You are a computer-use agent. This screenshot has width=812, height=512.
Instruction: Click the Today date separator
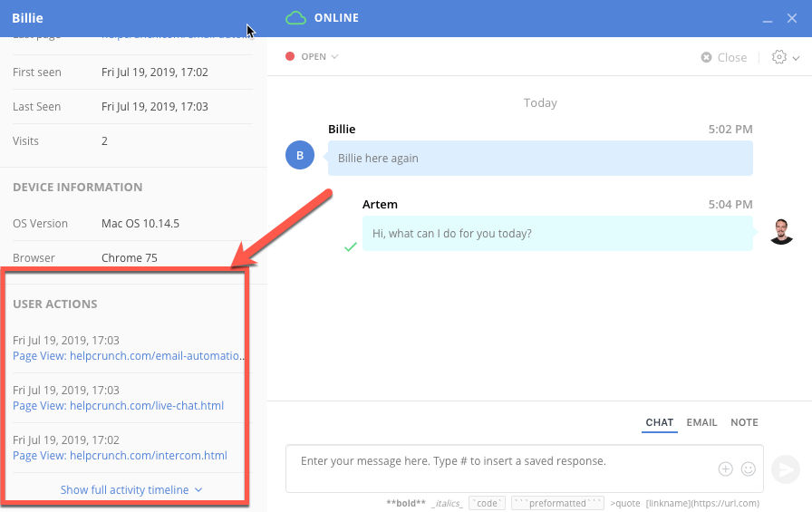[540, 103]
